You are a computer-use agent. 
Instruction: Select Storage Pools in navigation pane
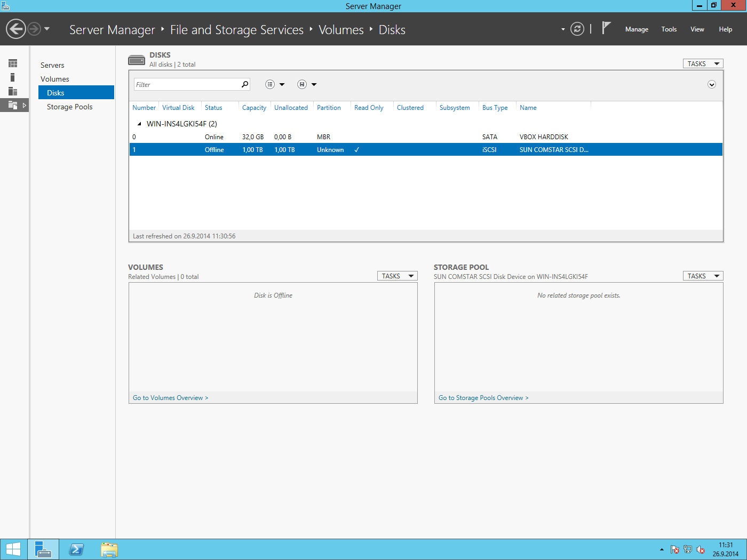(x=69, y=107)
